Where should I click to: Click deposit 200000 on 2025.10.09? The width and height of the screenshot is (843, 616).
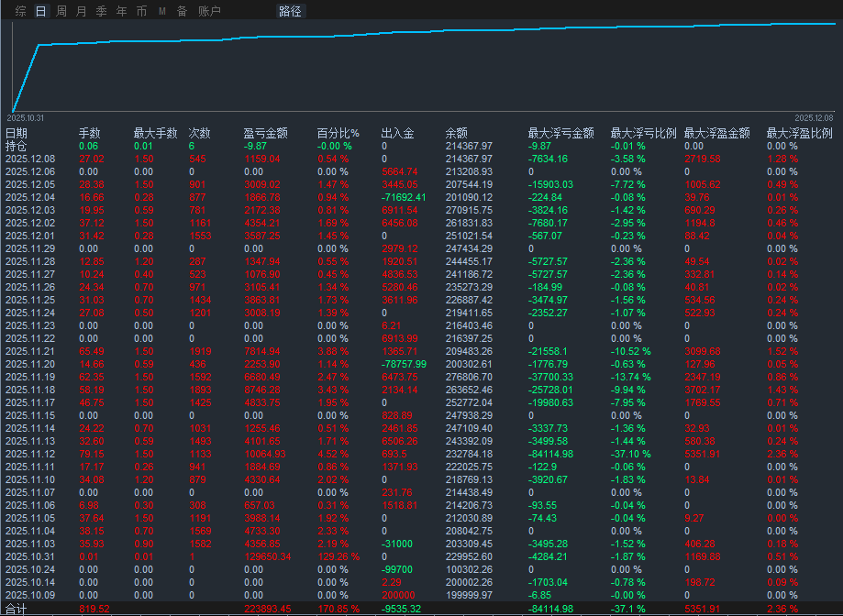[398, 596]
